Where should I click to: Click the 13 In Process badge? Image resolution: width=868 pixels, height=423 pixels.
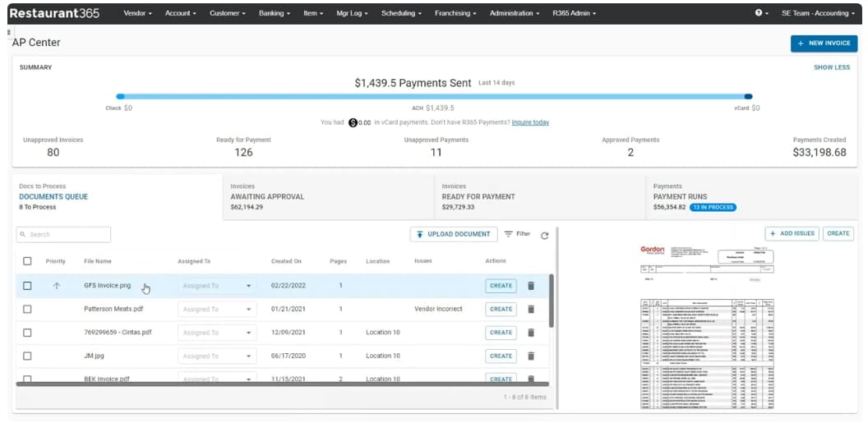coord(713,207)
